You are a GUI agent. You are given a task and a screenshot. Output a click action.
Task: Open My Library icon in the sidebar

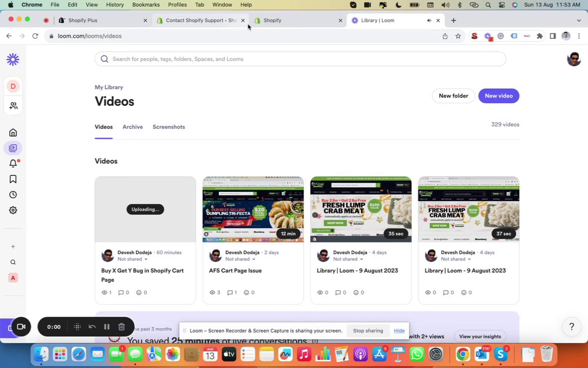[13, 148]
